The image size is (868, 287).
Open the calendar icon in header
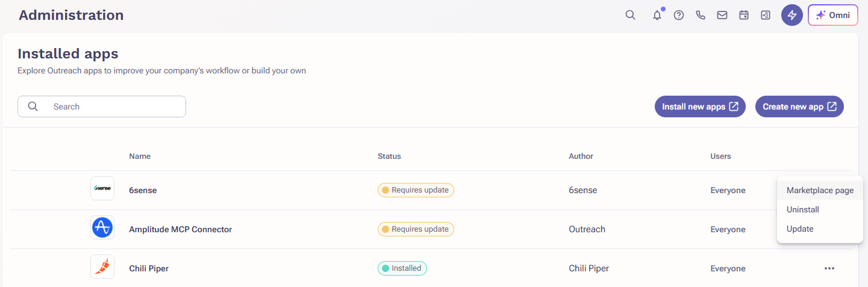tap(744, 15)
